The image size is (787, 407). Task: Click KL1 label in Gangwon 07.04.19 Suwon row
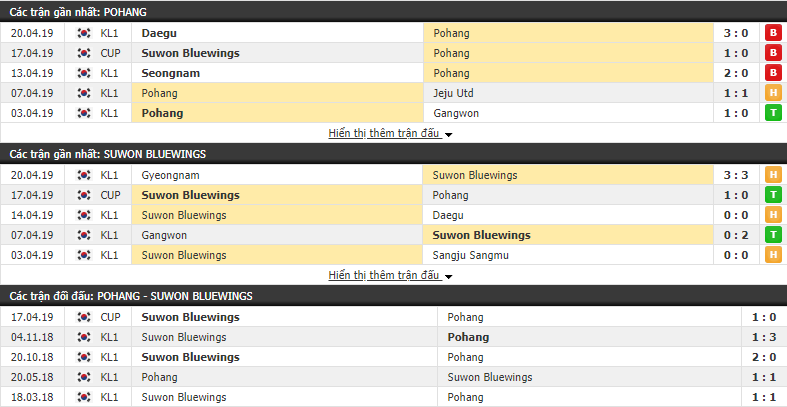(109, 235)
